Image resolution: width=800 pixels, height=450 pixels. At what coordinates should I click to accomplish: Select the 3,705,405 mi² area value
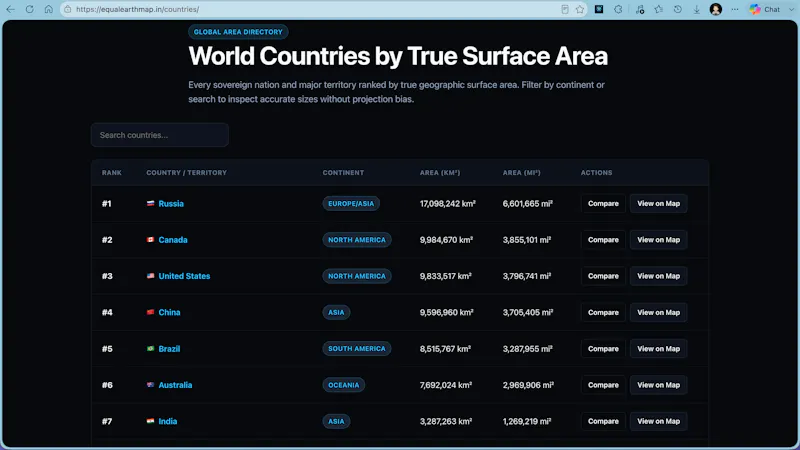click(x=528, y=312)
